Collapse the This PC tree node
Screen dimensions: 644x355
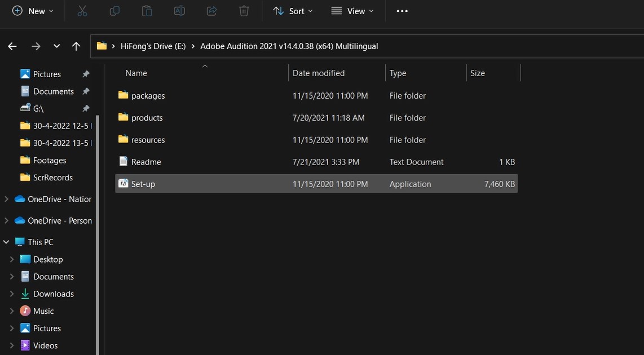pyautogui.click(x=6, y=242)
